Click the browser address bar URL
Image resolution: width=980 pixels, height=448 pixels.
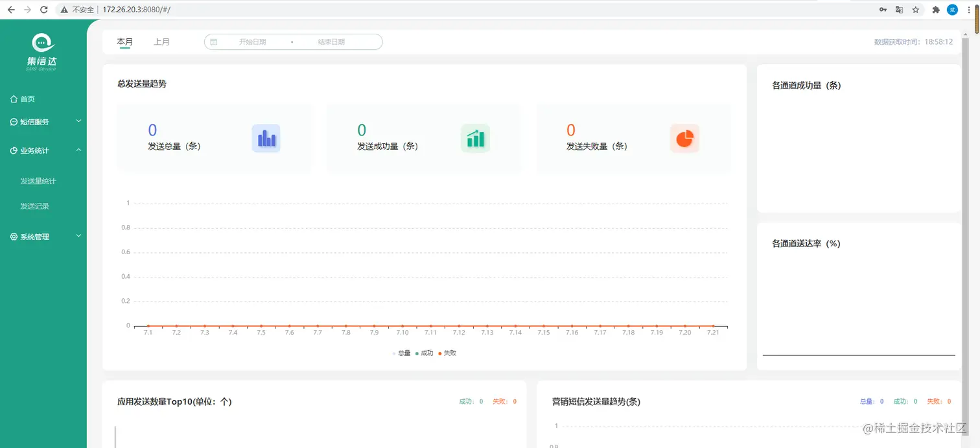pos(136,10)
